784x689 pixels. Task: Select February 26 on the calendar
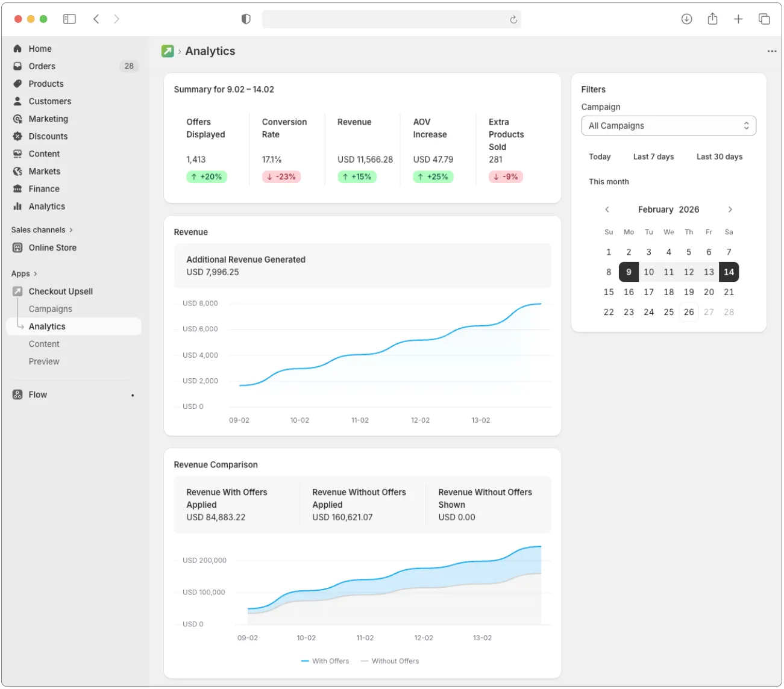coord(689,312)
